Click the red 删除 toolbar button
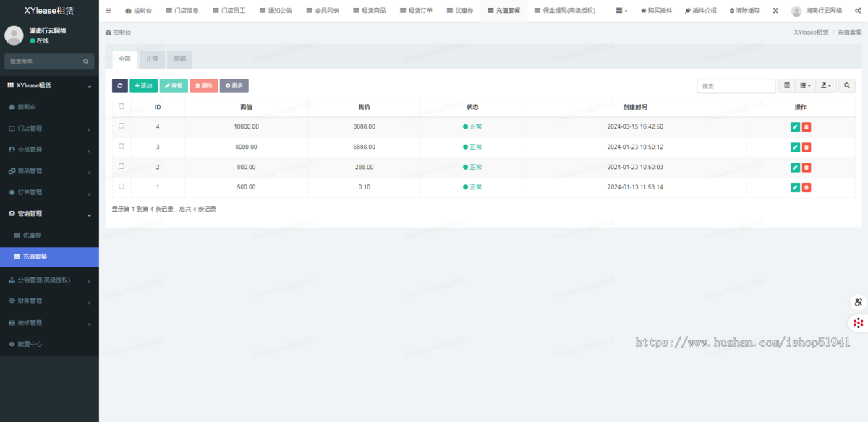This screenshot has height=422, width=868. point(204,86)
